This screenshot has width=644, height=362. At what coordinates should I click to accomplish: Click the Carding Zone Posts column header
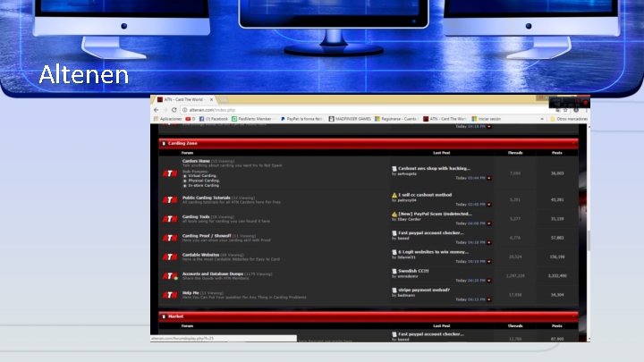[x=557, y=153]
